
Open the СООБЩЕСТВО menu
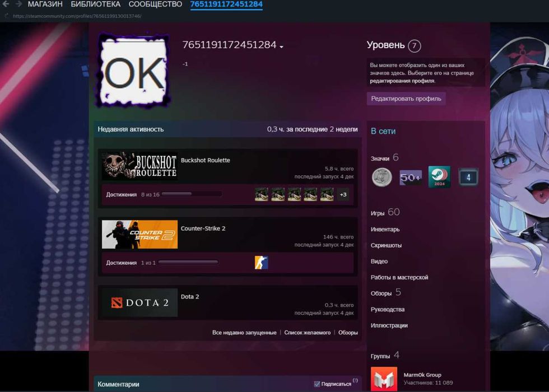coord(155,4)
